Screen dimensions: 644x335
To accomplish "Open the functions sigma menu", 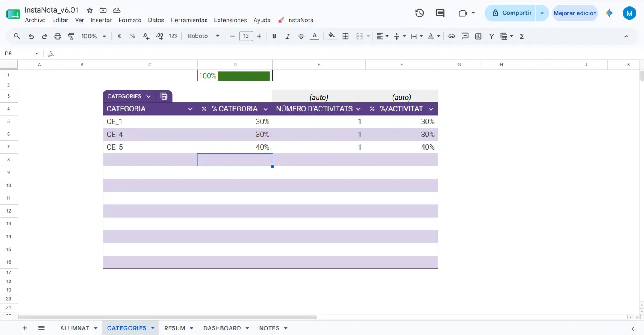I will click(522, 36).
